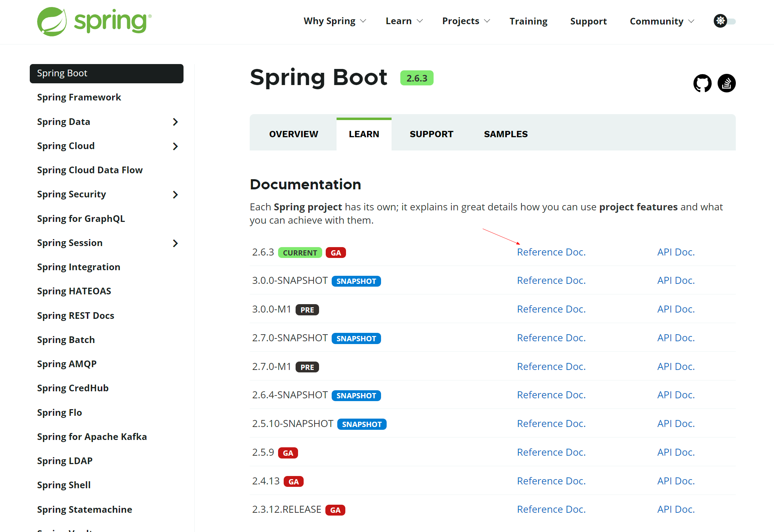Image resolution: width=774 pixels, height=532 pixels.
Task: Switch to the SAMPLES tab
Action: click(505, 134)
